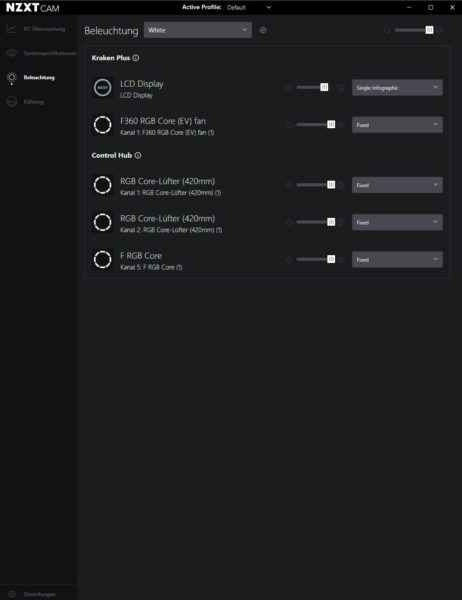Viewport: 462px width, 600px height.
Task: Open the White lighting preset dropdown
Action: coord(198,30)
